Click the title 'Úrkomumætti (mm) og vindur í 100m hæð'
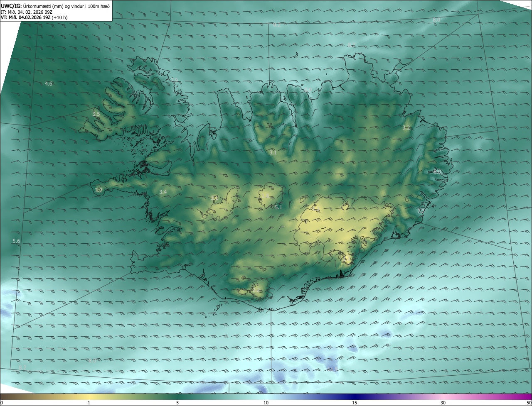 point(66,6)
